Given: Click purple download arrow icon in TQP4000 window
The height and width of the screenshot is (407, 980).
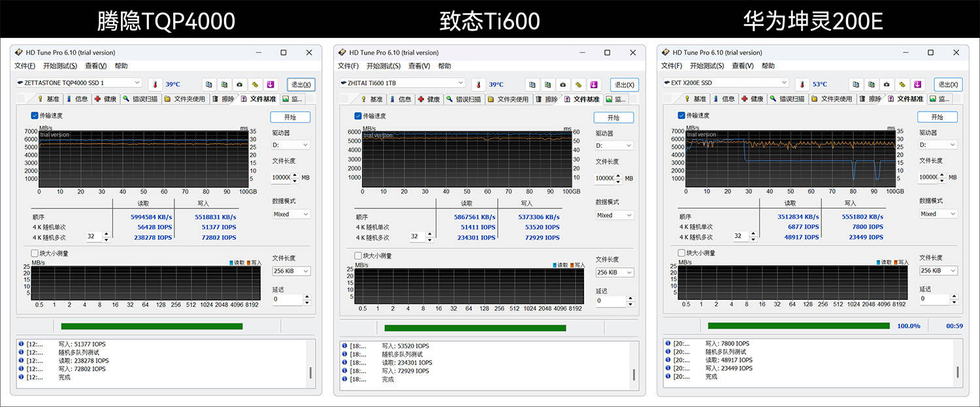Looking at the screenshot, I should click(270, 84).
